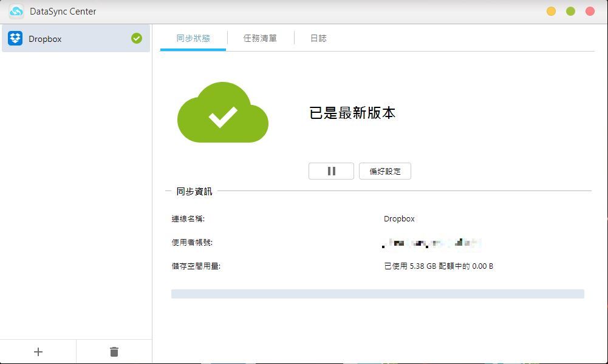608x364 pixels.
Task: Click the 儲存空間用量 label
Action: click(196, 266)
